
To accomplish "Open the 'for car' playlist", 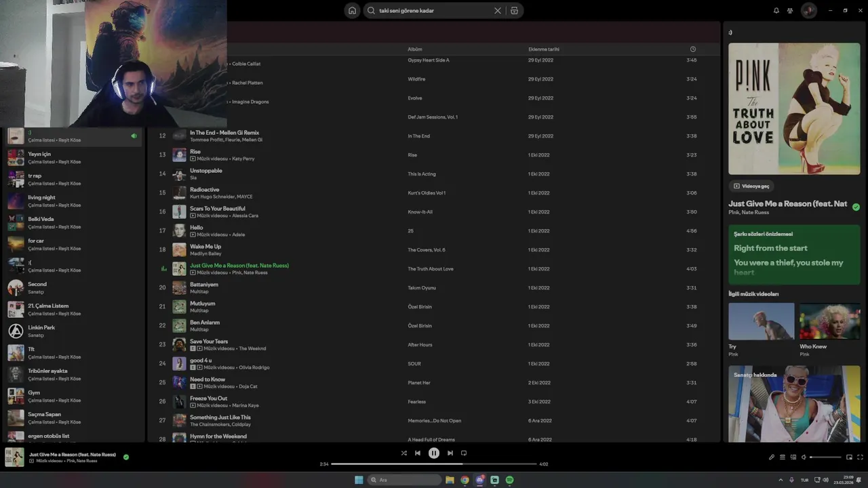I will [x=75, y=244].
